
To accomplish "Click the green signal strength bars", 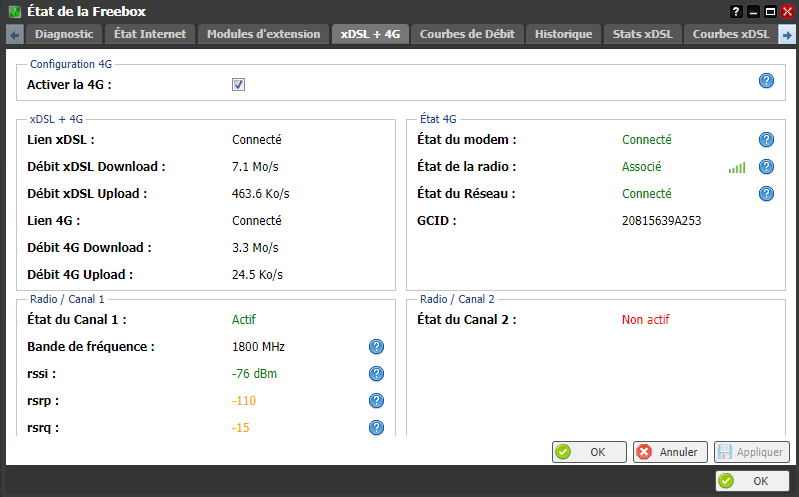I will click(x=737, y=168).
